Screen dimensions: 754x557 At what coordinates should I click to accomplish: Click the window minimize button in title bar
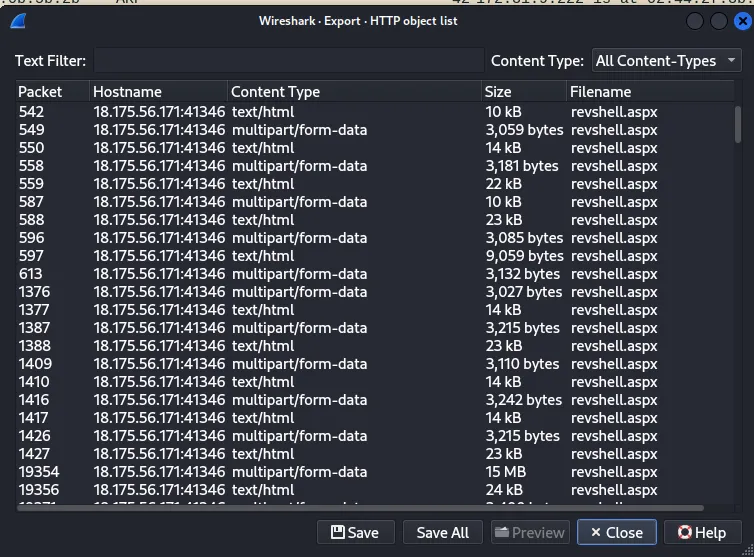pyautogui.click(x=696, y=21)
